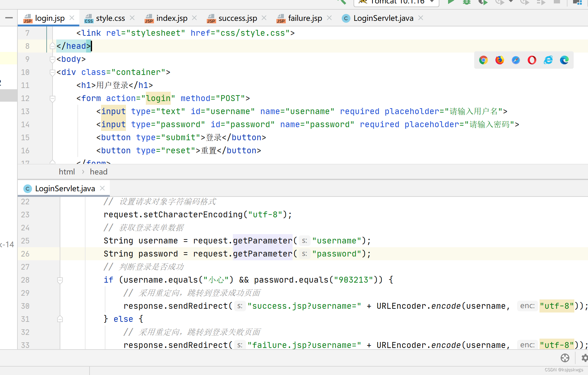Click the JSP icon on the login.jsp tab
The width and height of the screenshot is (588, 375).
coord(28,19)
